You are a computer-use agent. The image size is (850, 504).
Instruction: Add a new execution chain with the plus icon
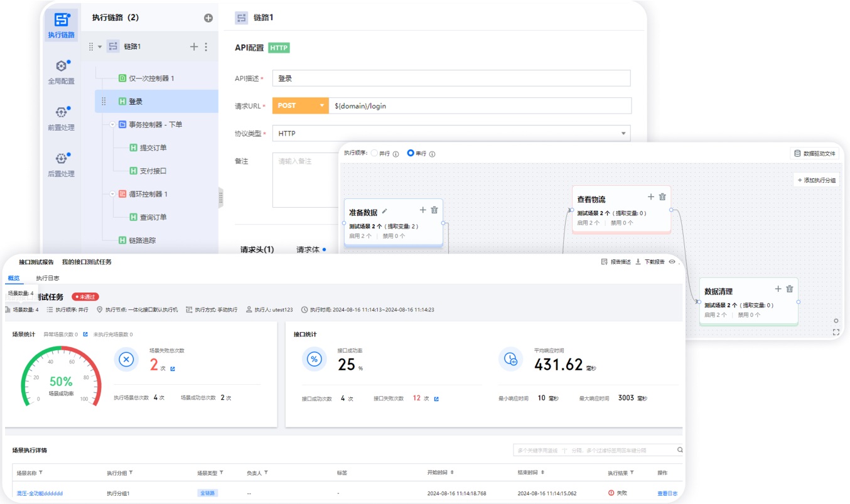coord(208,18)
